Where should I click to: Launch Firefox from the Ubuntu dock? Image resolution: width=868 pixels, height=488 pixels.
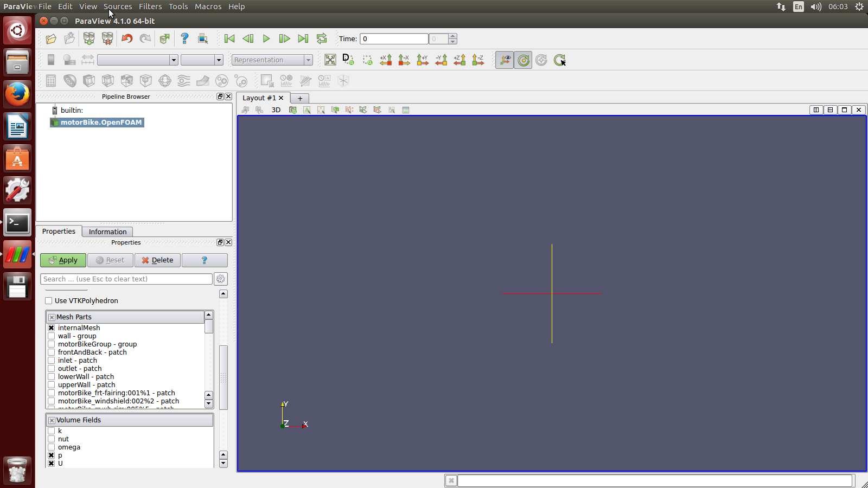[x=17, y=94]
